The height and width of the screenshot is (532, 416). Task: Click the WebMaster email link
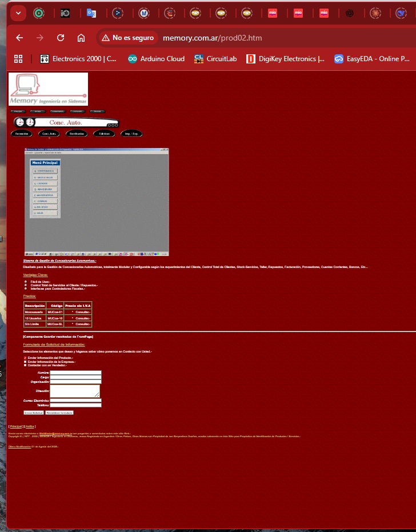pyautogui.click(x=55, y=433)
